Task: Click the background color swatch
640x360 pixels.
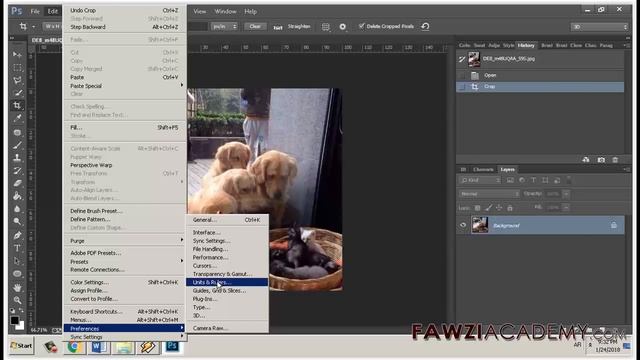Action: pos(20,326)
